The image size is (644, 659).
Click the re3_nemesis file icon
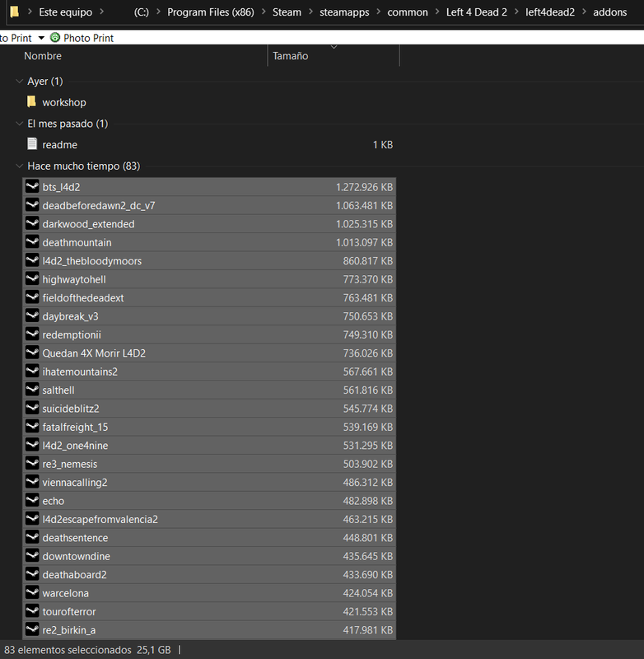32,464
